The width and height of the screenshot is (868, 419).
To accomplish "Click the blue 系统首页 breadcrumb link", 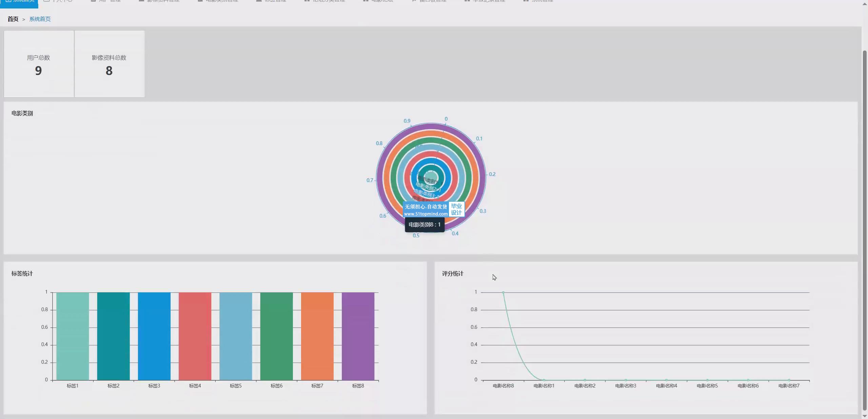I will [40, 19].
